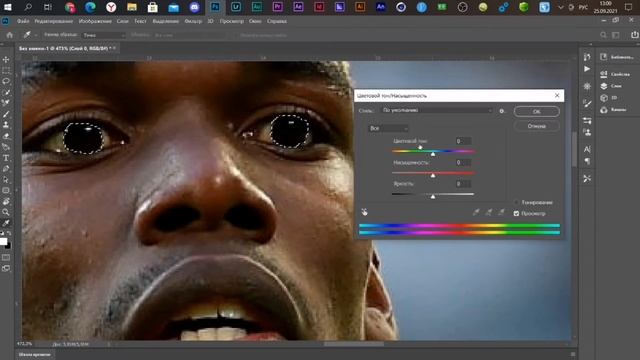Click the foreground color swatch

click(4, 241)
